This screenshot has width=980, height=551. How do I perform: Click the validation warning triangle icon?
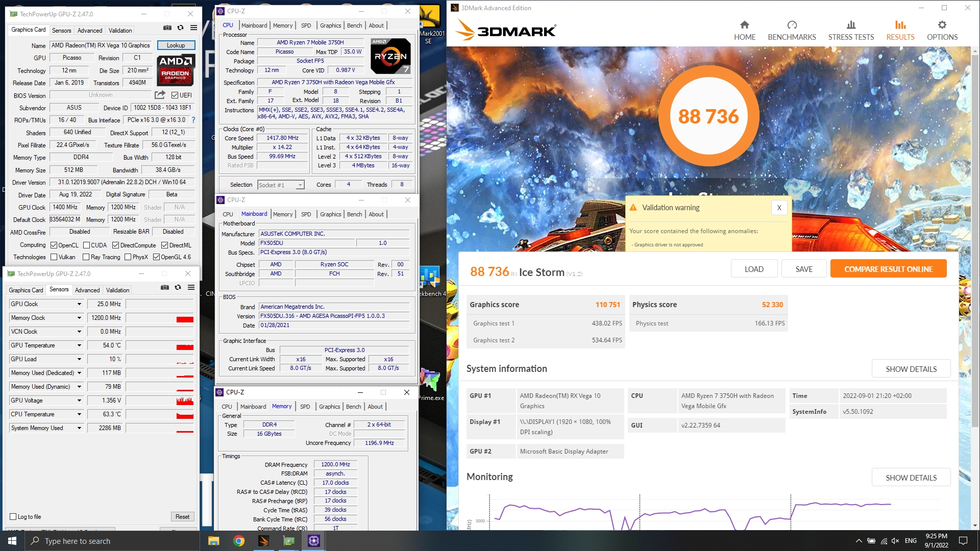click(x=633, y=208)
